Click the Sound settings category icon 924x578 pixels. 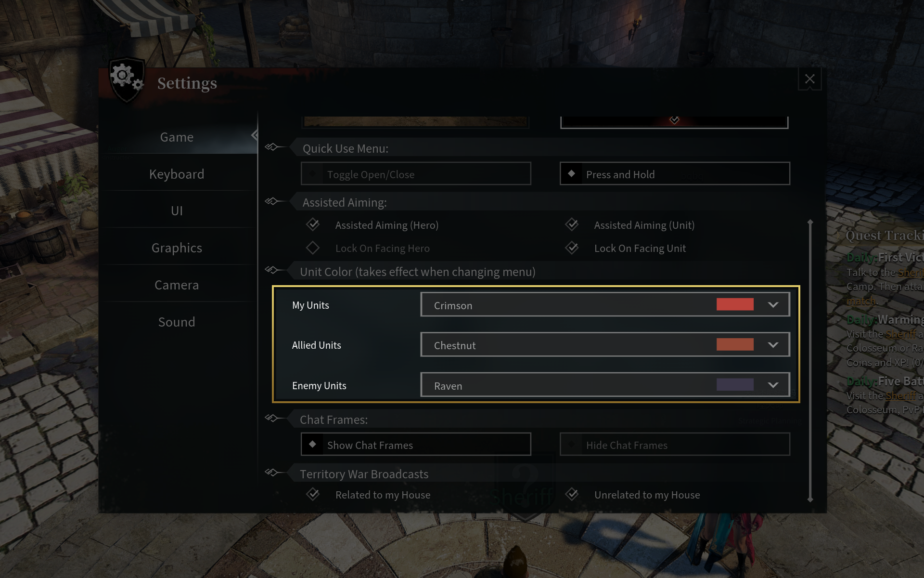(176, 322)
